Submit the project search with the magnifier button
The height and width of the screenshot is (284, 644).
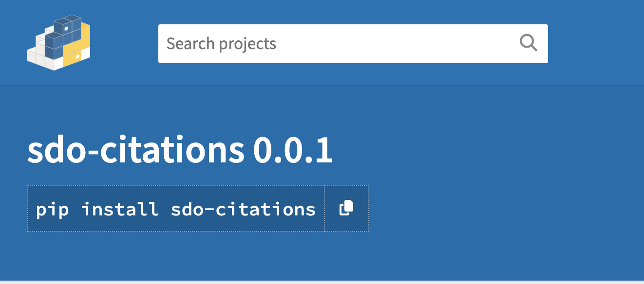(529, 43)
